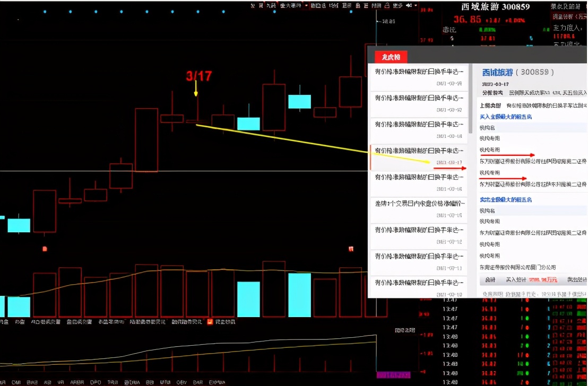Click the orange indicator icon below the volume chart
Viewport: 588px width, 386px height.
pyautogui.click(x=210, y=321)
